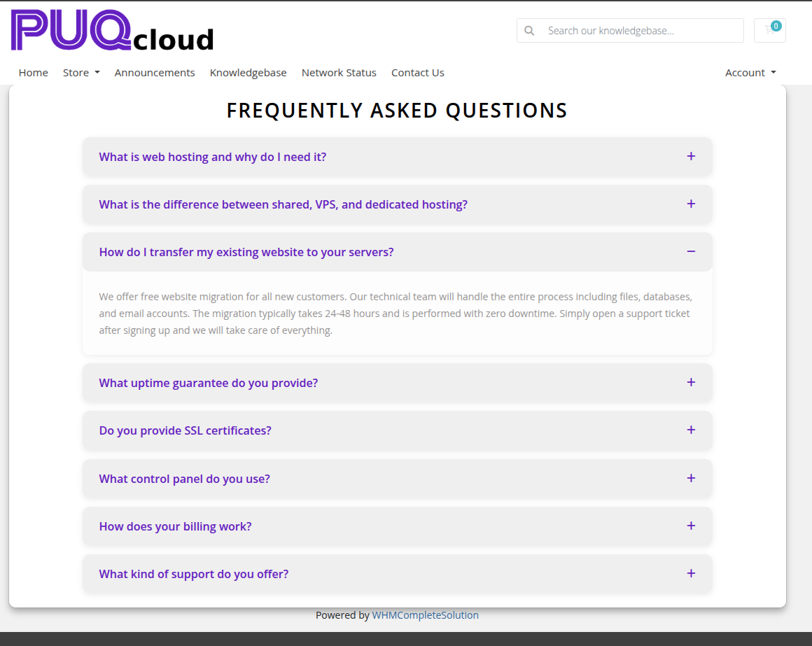Open the Store dropdown menu

[x=81, y=73]
